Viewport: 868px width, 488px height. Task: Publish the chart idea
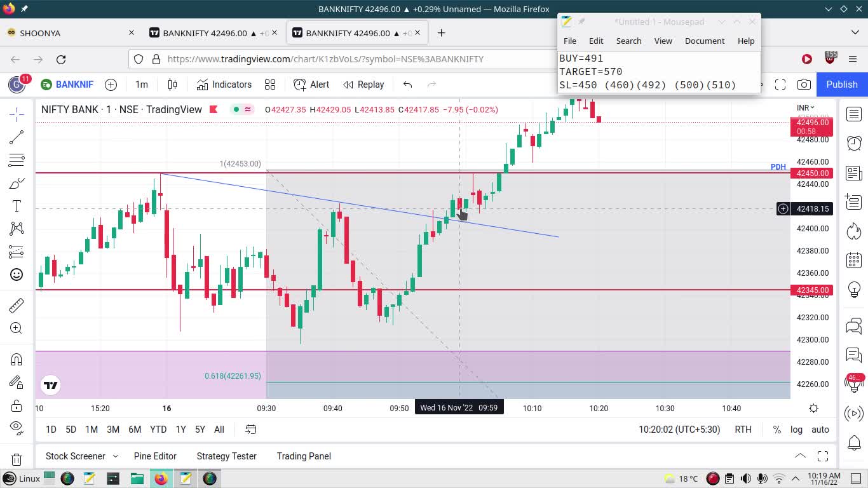tap(842, 85)
